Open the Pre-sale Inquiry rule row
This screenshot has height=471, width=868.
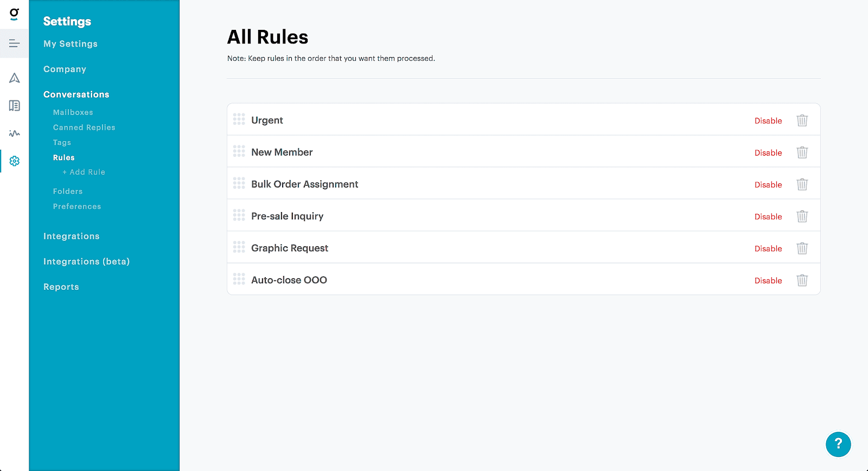(287, 215)
